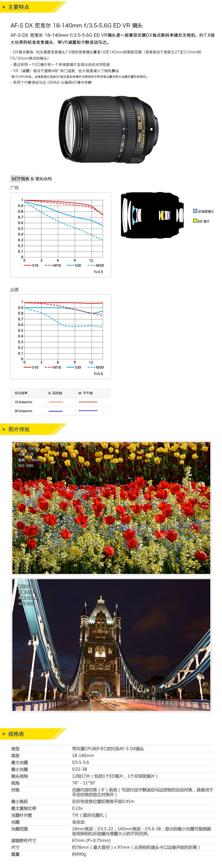Click the M: 子午线 table header cell
The image size is (222, 868).
(92, 393)
